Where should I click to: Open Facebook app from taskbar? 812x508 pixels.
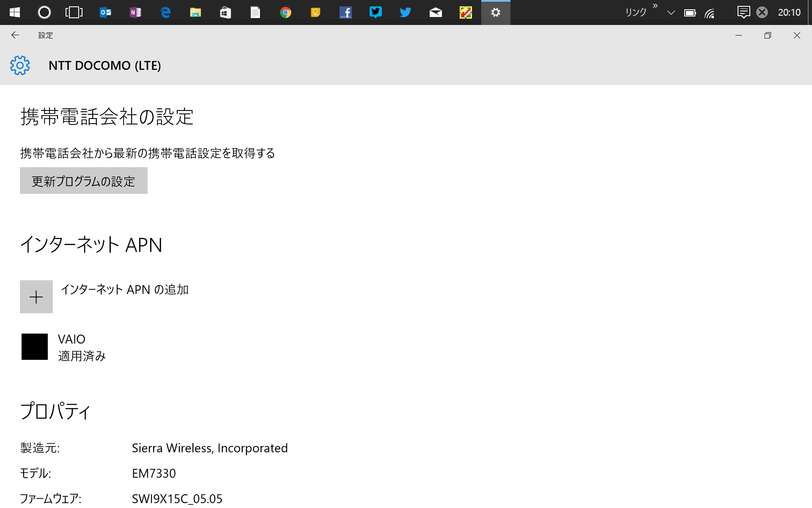coord(346,13)
